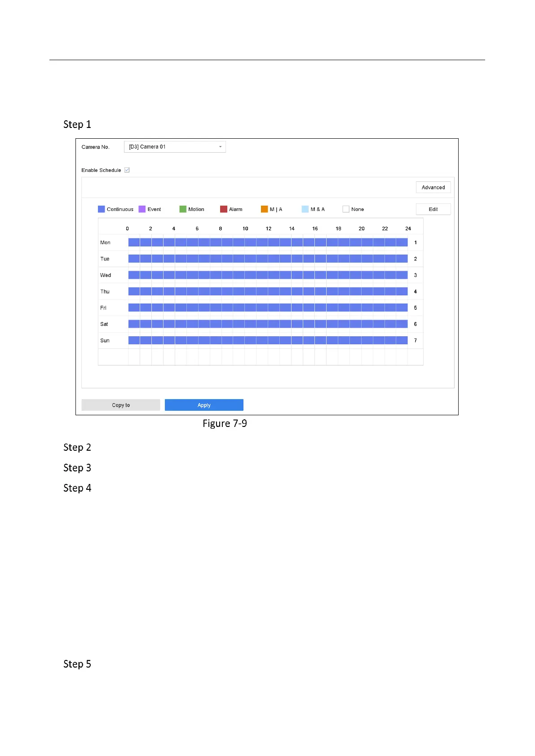Select the M & A light-blue swatch
This screenshot has height=756, width=535.
click(305, 209)
